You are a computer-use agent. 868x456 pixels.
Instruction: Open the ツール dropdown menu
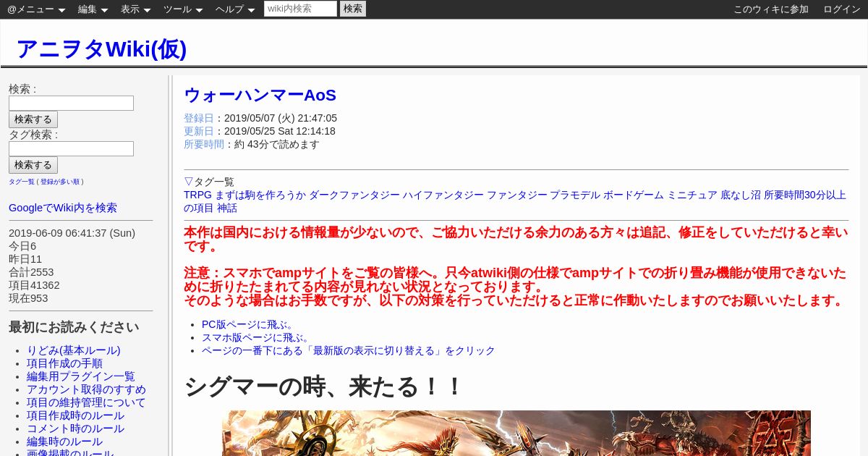[183, 9]
